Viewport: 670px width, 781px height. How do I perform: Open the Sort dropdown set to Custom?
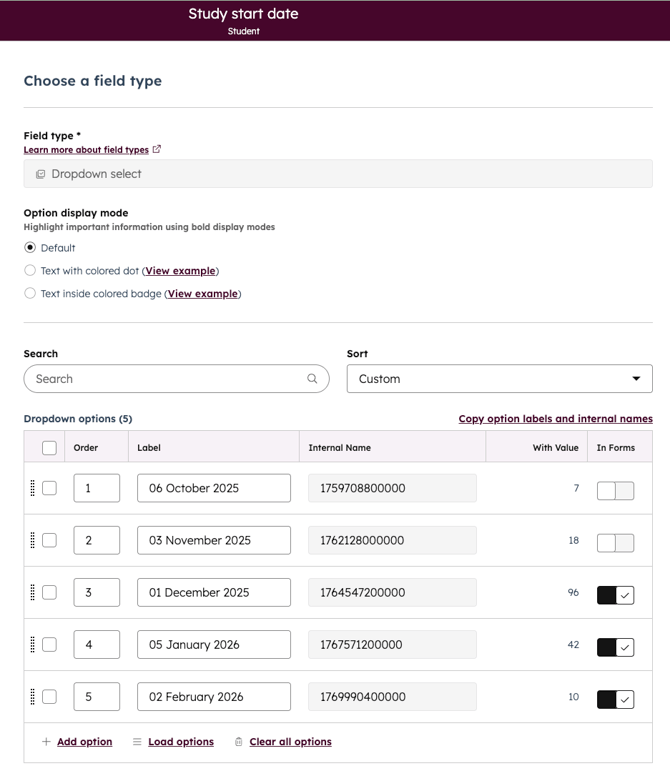coord(498,379)
